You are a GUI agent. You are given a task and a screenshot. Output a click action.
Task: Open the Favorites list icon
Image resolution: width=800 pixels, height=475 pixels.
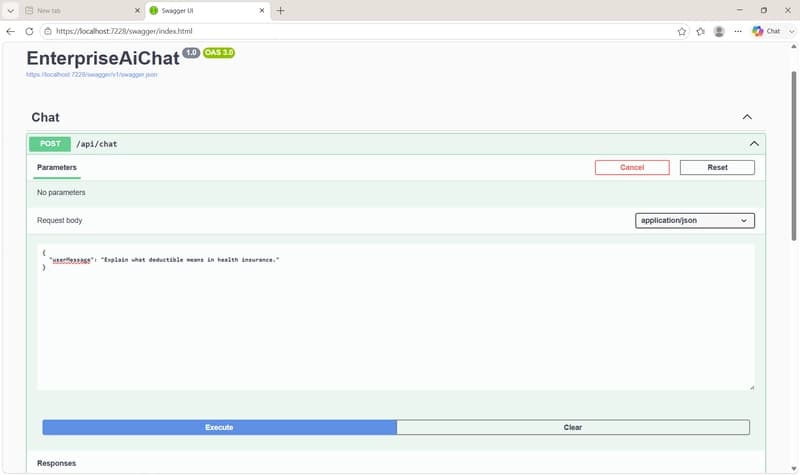701,31
